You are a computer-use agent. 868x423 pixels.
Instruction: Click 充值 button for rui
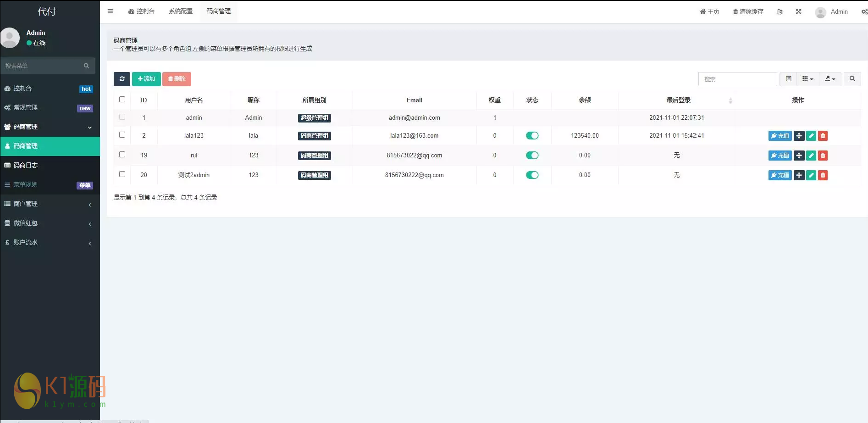click(780, 156)
